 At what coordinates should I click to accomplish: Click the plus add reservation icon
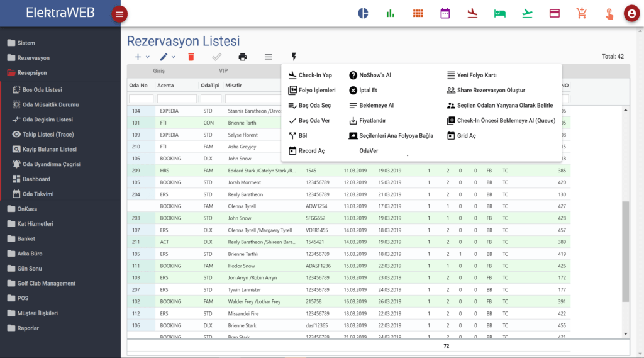(x=138, y=57)
